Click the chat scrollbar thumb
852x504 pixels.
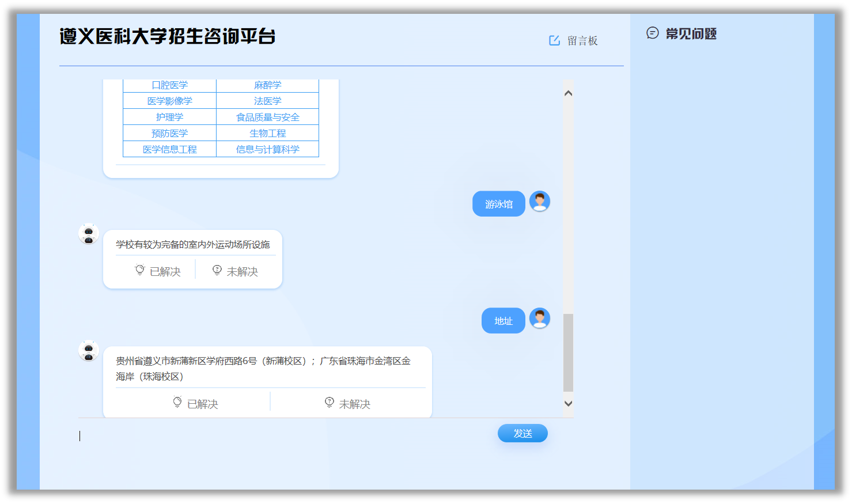click(568, 353)
